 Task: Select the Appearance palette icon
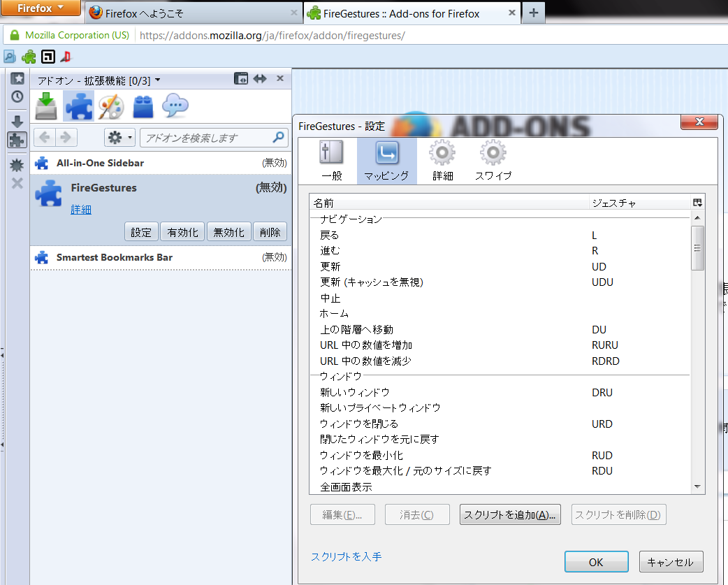[x=111, y=106]
